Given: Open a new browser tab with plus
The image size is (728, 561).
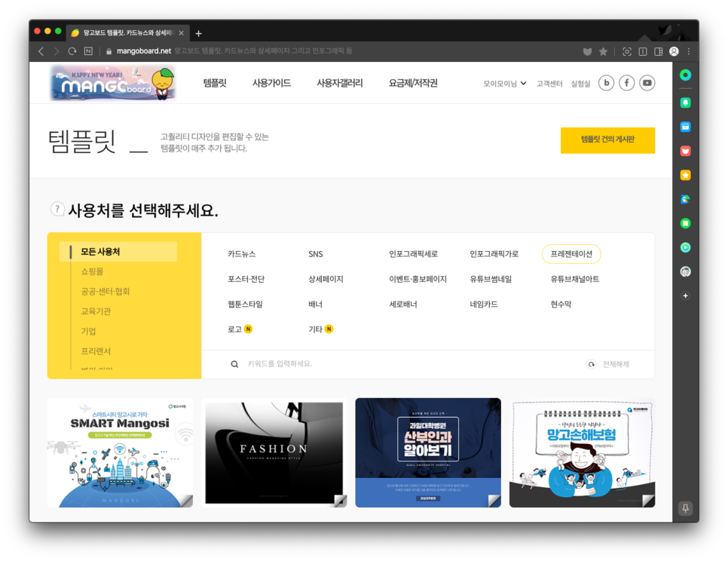Looking at the screenshot, I should click(x=199, y=33).
